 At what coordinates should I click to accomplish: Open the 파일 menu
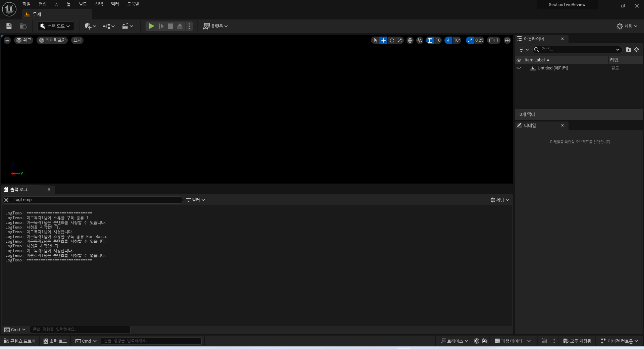click(26, 4)
